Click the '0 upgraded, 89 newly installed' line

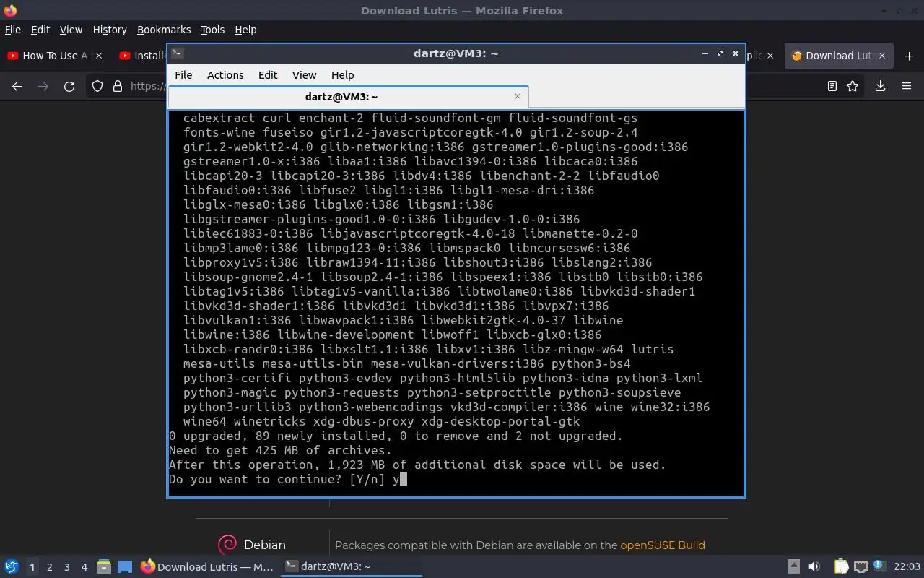coord(396,436)
